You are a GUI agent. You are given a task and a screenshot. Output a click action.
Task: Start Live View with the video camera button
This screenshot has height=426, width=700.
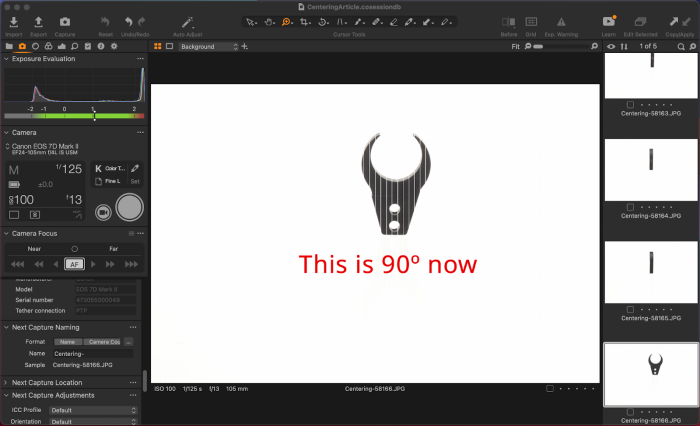(103, 212)
